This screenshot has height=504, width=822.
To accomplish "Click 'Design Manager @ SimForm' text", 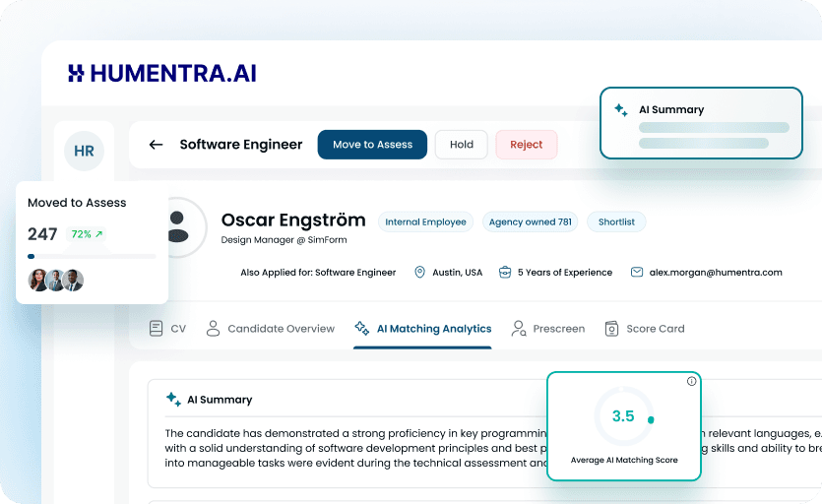I will click(x=284, y=239).
